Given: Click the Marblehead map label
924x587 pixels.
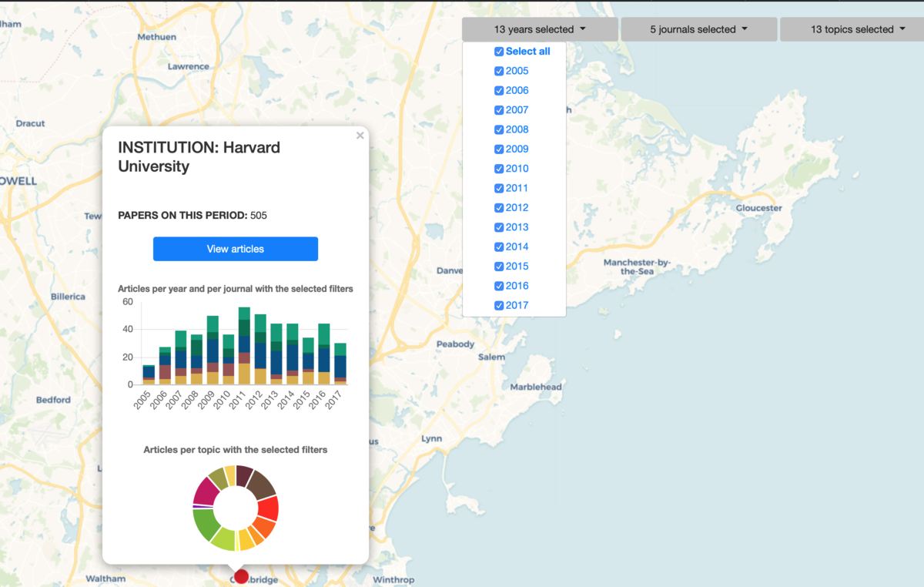Looking at the screenshot, I should tap(536, 387).
